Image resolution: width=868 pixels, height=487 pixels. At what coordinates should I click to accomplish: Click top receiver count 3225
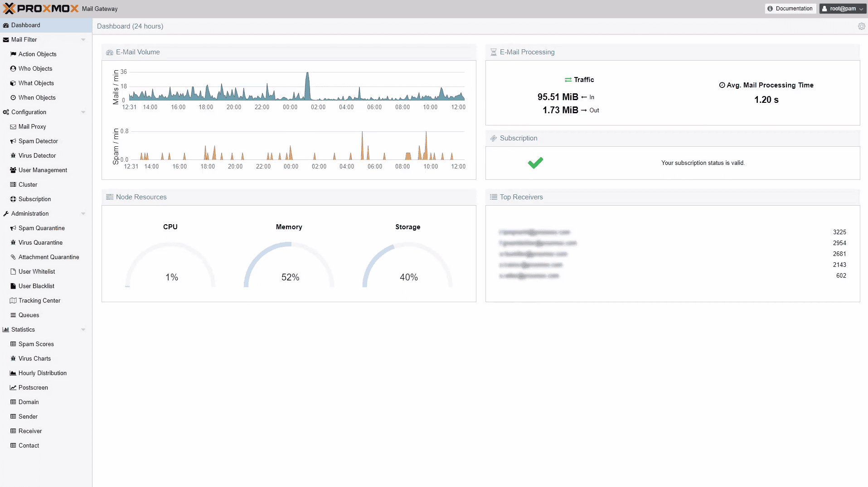pos(839,232)
